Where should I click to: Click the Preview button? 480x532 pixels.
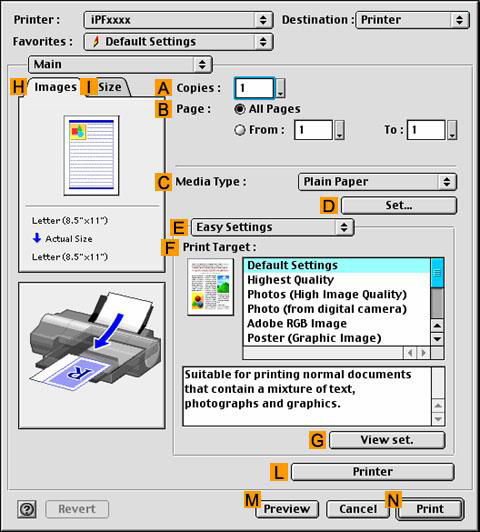pyautogui.click(x=287, y=509)
